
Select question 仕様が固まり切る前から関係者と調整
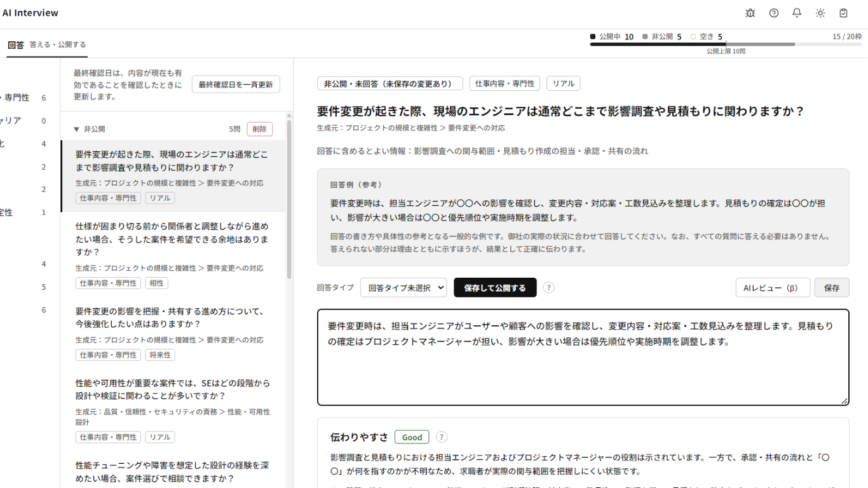(173, 255)
